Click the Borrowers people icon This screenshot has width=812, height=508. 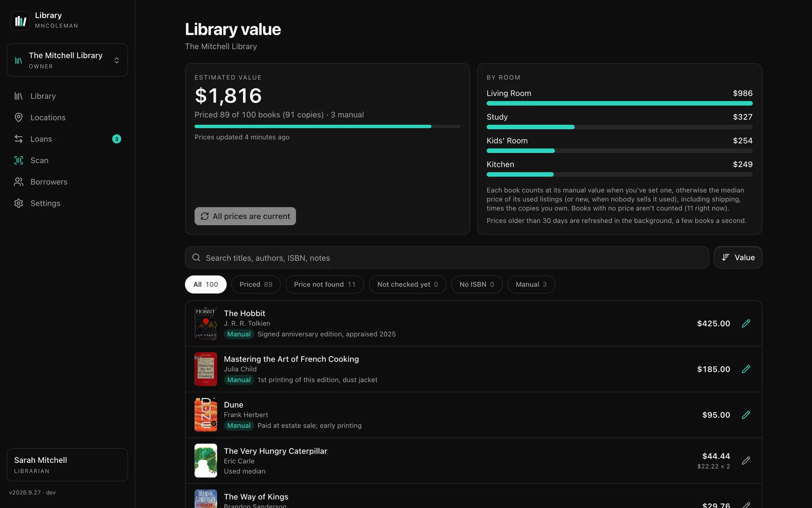18,182
